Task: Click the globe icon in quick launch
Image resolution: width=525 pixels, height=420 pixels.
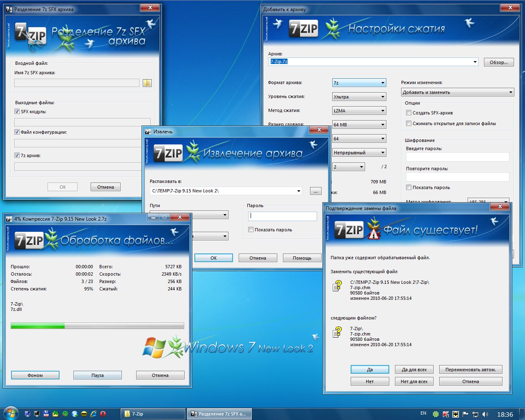Action: 75,414
